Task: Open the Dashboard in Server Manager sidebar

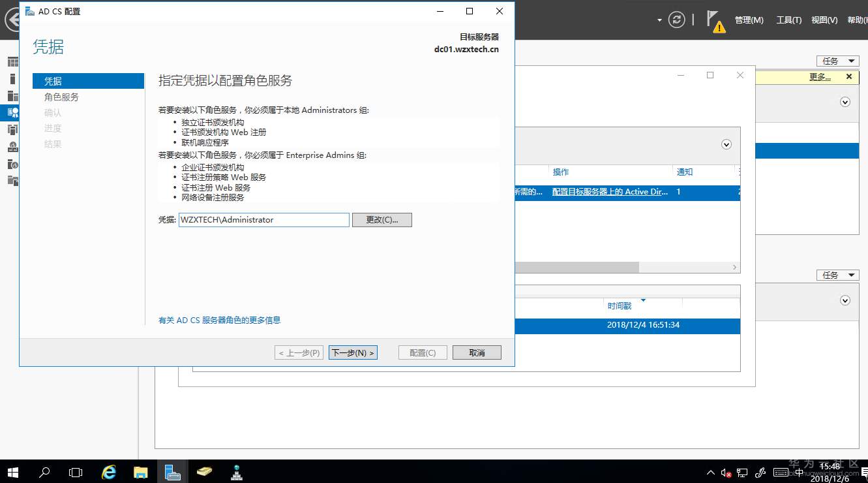Action: point(13,61)
